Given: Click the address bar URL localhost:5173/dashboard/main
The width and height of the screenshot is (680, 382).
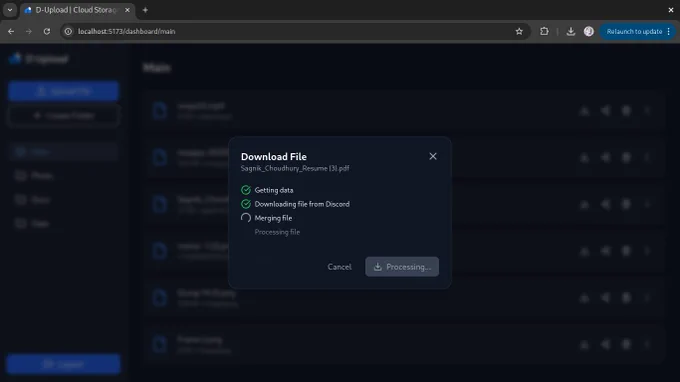Looking at the screenshot, I should (x=127, y=31).
